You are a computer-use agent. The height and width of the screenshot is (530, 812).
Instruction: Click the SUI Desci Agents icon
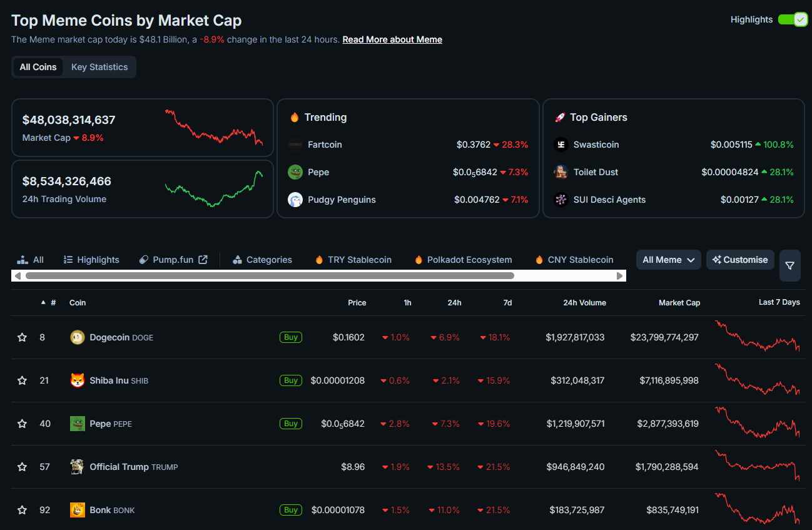pos(561,200)
